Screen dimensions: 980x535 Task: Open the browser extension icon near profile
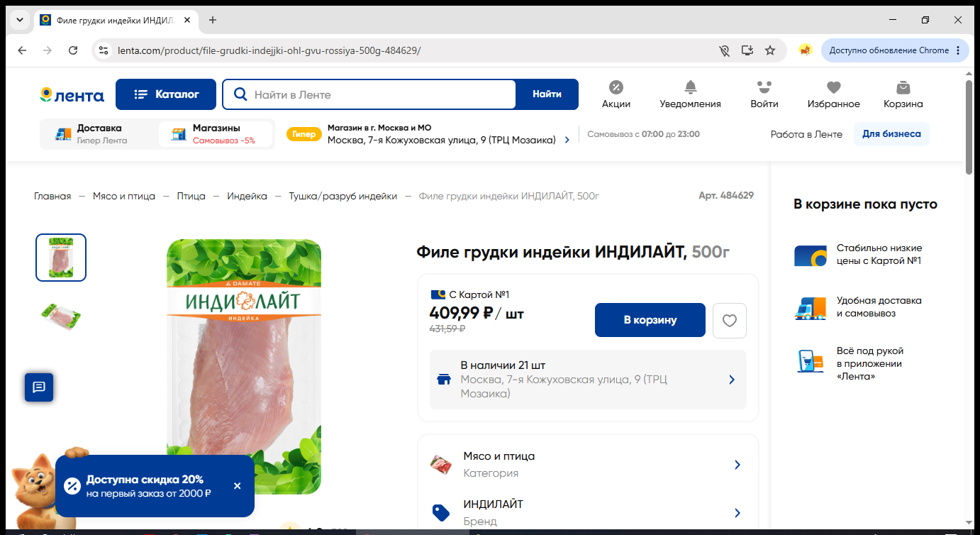tap(805, 50)
